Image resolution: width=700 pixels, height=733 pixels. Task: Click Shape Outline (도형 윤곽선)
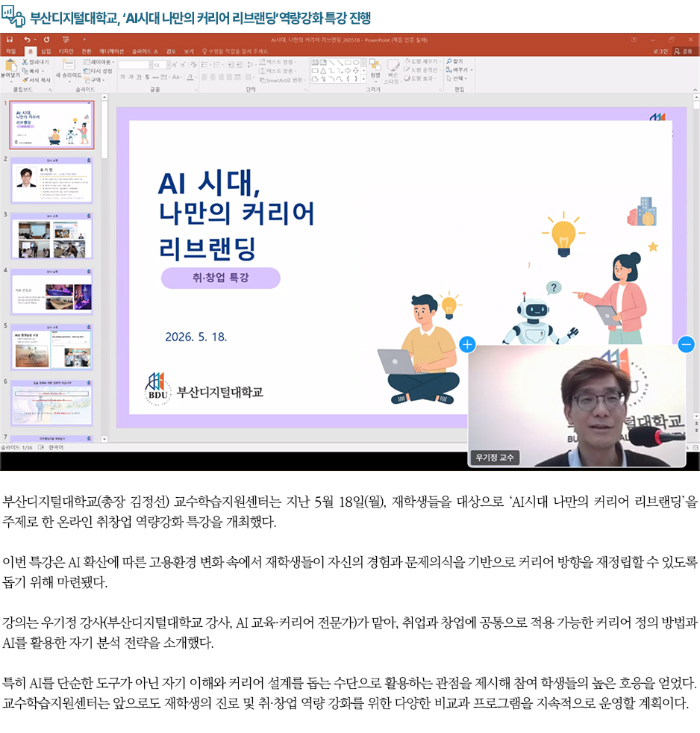click(423, 69)
